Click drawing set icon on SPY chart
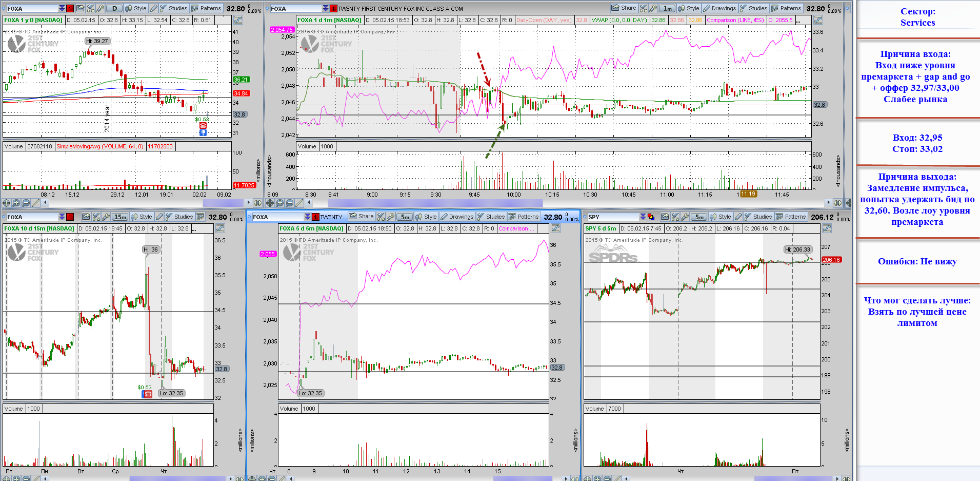Image resolution: width=980 pixels, height=481 pixels. pos(827,228)
